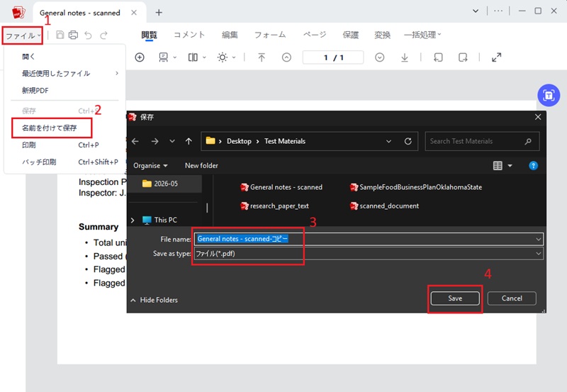Click the save disk icon in the toolbar
Image resolution: width=567 pixels, height=392 pixels.
(60, 35)
